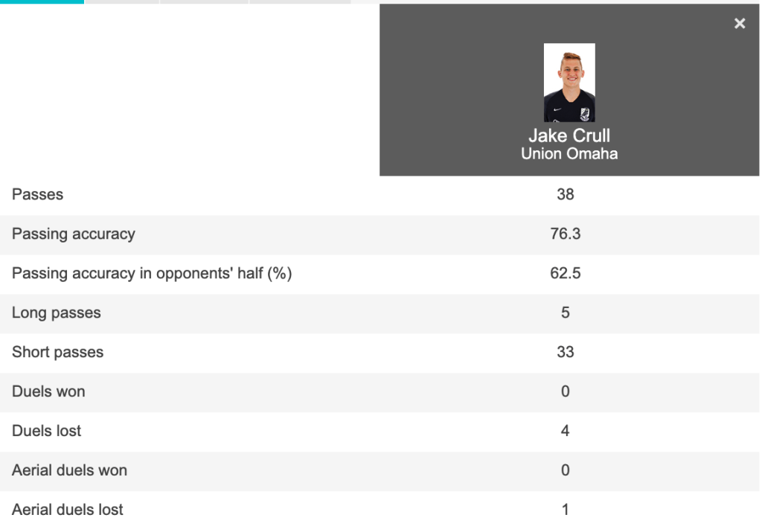Viewport: 762px width, 532px height.
Task: Select the Duels won row label
Action: click(x=48, y=392)
